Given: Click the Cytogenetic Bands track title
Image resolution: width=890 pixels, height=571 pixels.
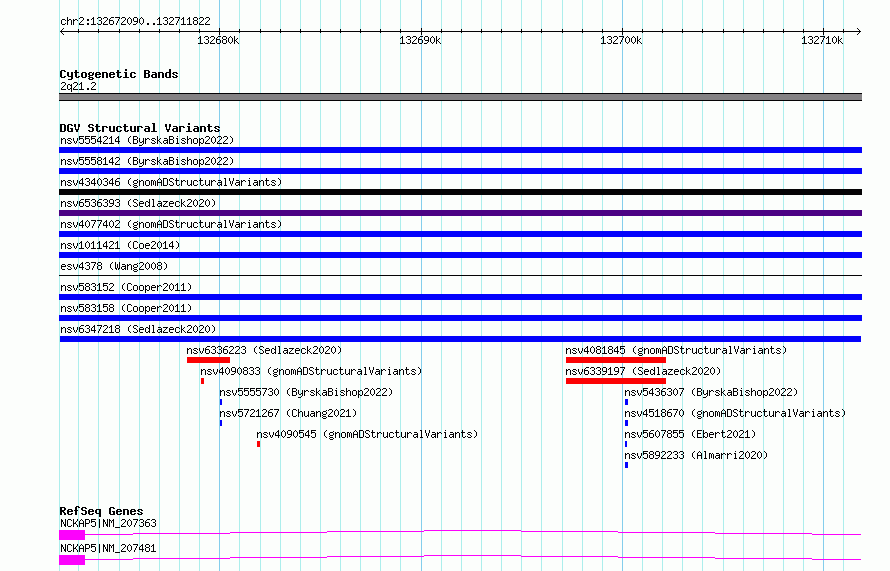Looking at the screenshot, I should point(119,74).
